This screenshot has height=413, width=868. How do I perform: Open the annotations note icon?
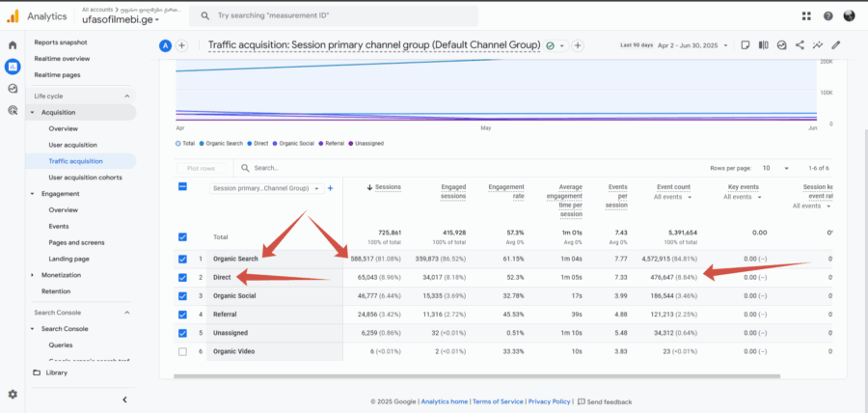click(x=746, y=44)
